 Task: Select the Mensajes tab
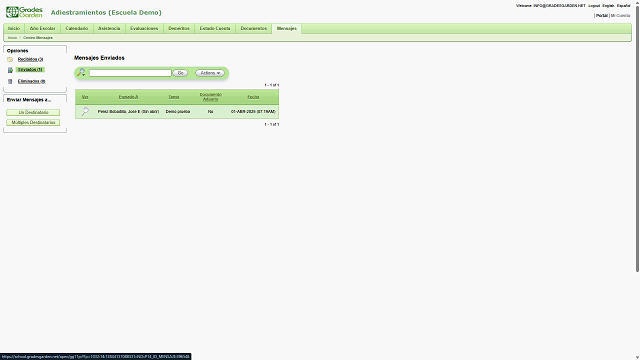coord(287,29)
